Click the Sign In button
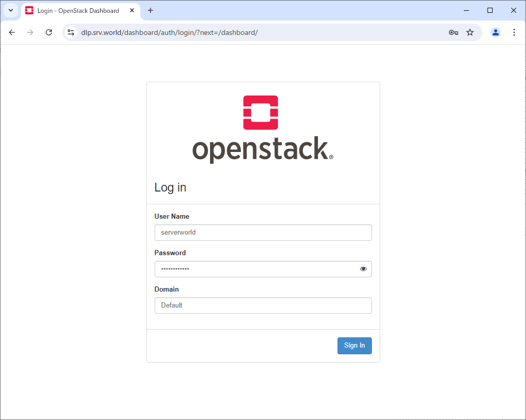 pos(354,346)
